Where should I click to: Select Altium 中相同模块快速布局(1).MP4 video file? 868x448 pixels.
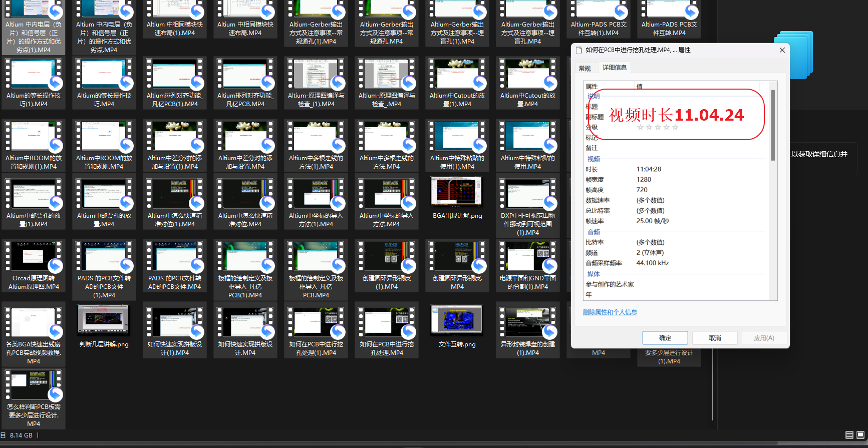point(175,20)
